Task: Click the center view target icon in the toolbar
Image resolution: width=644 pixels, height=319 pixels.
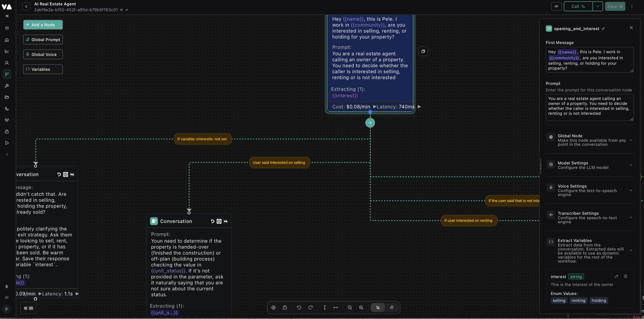Action: [x=273, y=308]
